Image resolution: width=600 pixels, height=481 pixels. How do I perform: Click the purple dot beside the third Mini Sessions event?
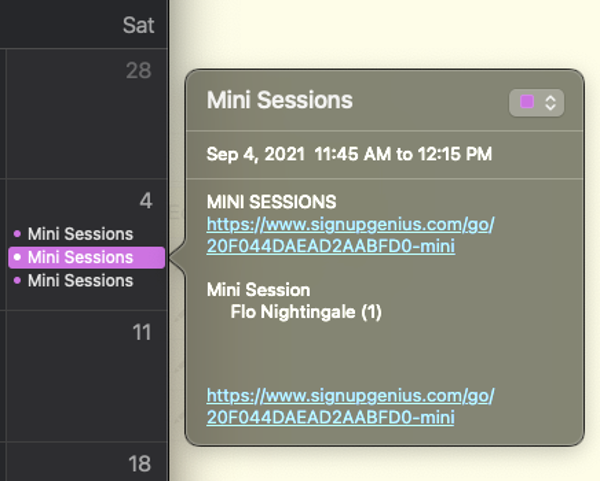point(17,281)
